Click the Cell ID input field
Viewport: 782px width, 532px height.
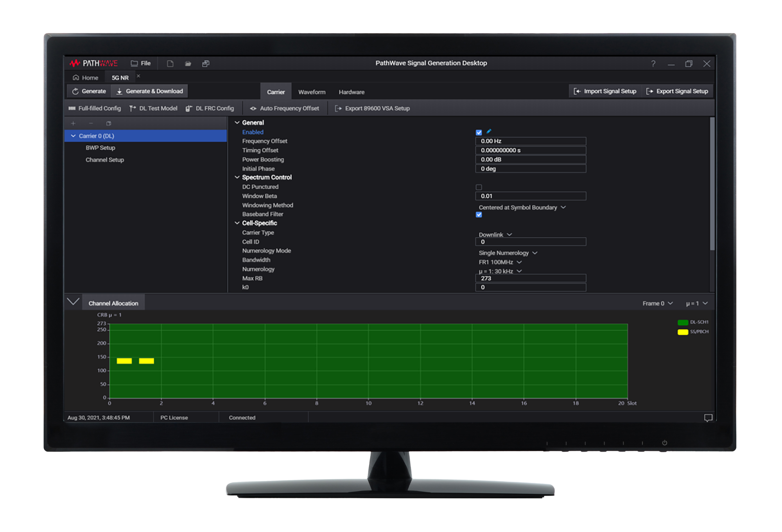530,242
